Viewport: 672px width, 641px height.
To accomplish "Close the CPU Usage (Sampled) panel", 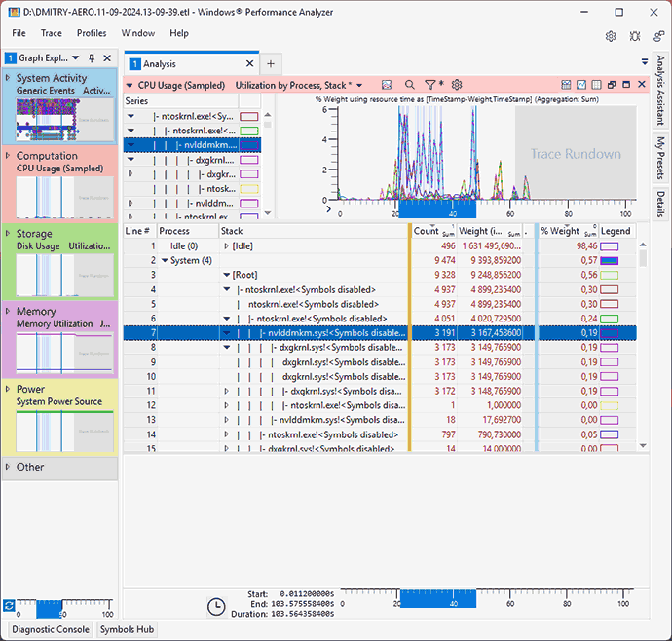I will (642, 84).
